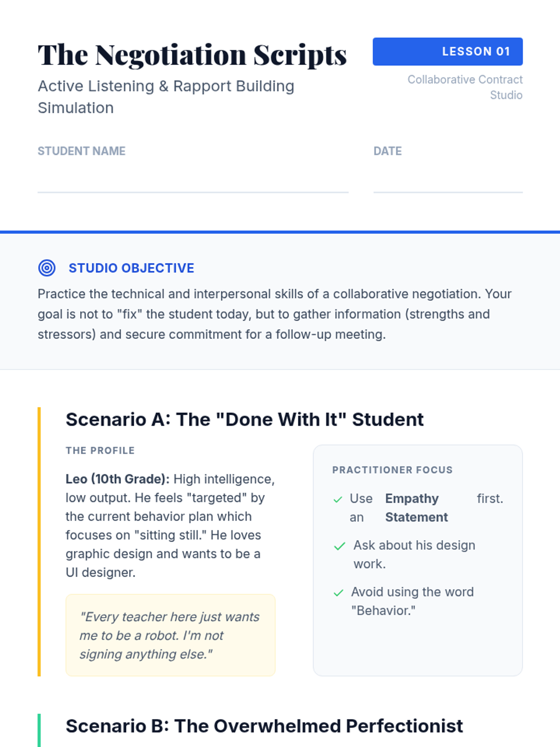Click the Scenario A heading
Image resolution: width=560 pixels, height=747 pixels.
245,419
